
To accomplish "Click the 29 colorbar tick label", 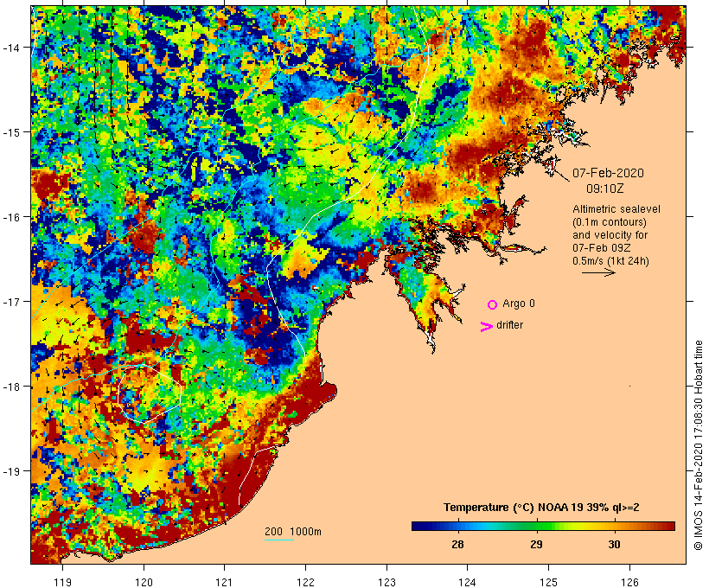I will coord(536,544).
